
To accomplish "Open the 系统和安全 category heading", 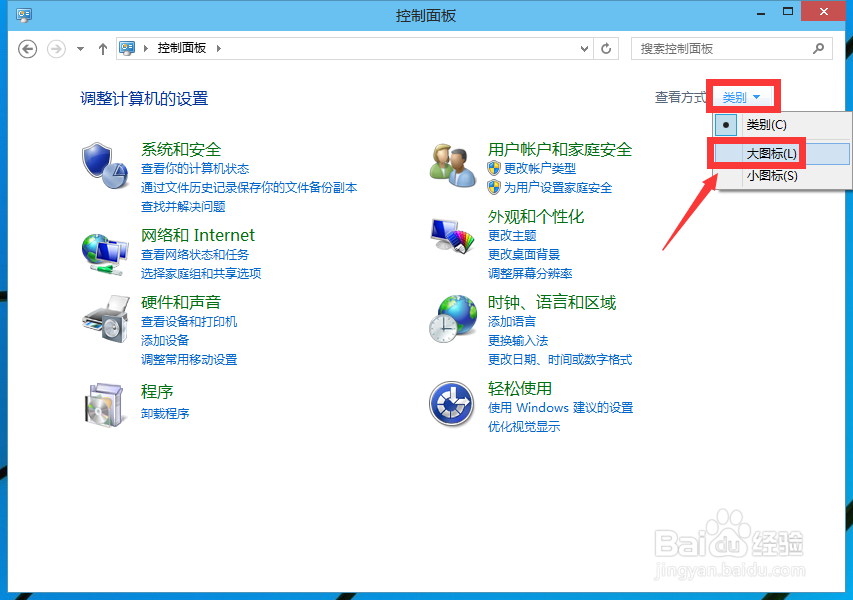I will (181, 149).
